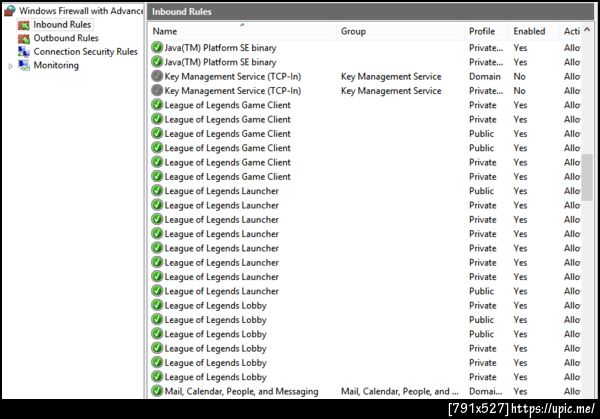Click the Outbound Rules tree icon
The height and width of the screenshot is (419, 600).
click(x=24, y=39)
